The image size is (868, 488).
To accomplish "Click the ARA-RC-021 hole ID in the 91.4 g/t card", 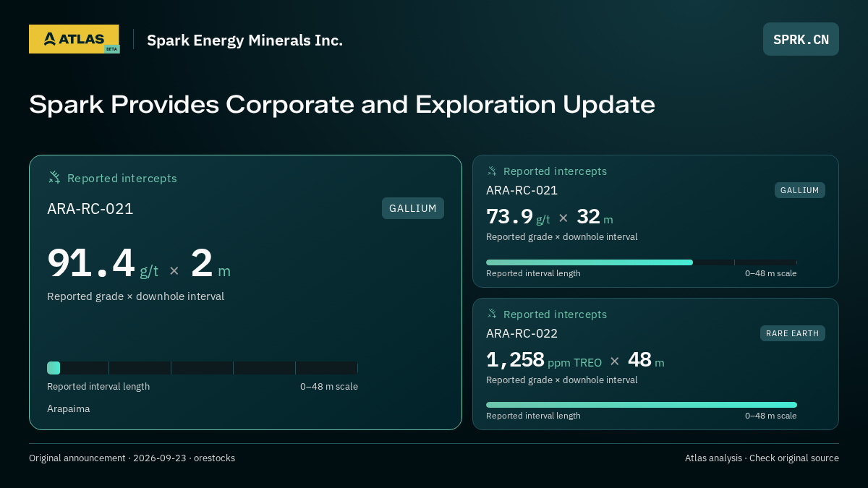I will [90, 209].
